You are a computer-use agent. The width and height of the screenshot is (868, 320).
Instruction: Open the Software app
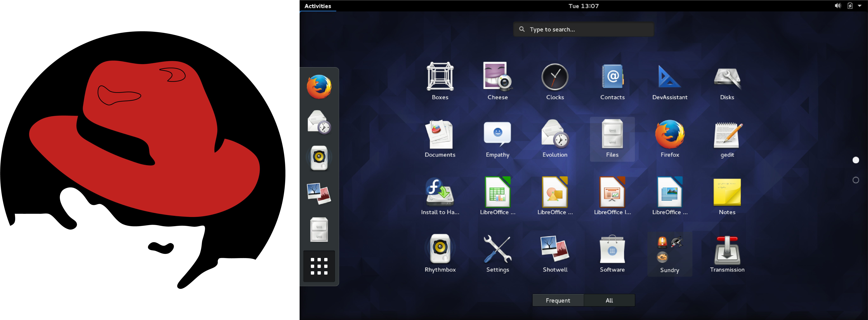coord(612,254)
